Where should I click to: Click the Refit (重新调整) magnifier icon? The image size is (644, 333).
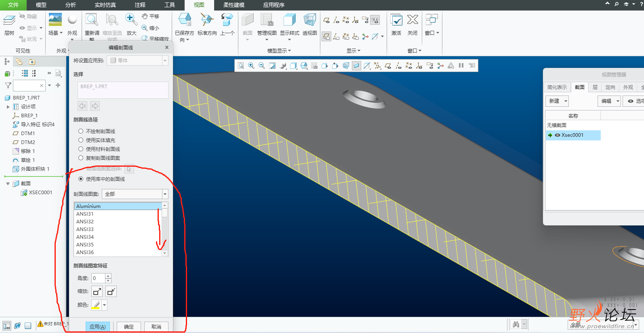pos(92,20)
